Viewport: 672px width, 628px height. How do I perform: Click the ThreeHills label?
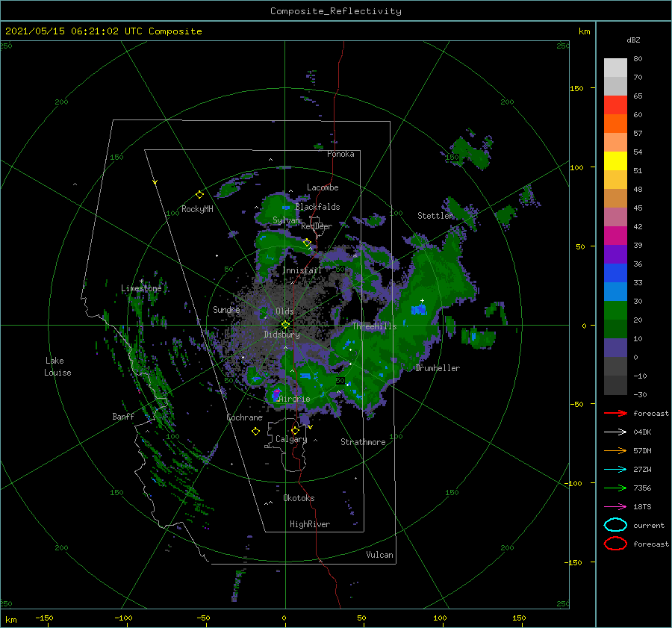tap(374, 326)
